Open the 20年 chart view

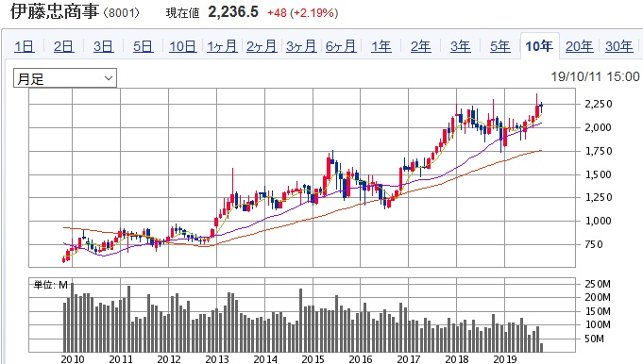579,46
